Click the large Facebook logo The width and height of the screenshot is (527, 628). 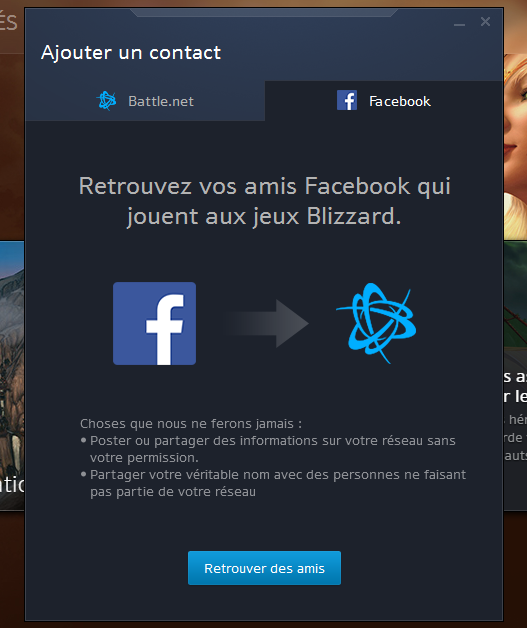155,323
